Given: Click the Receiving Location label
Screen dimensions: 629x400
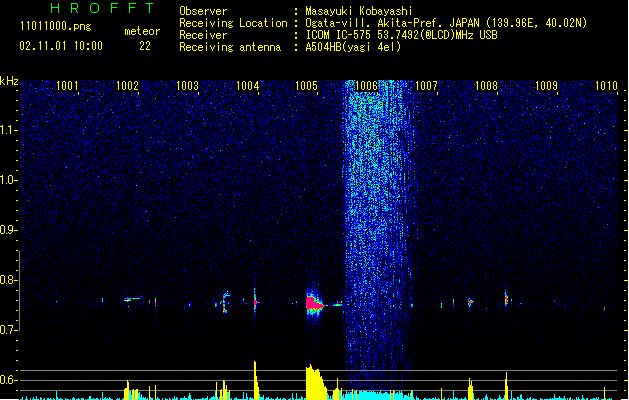Looking at the screenshot, I should tap(233, 23).
